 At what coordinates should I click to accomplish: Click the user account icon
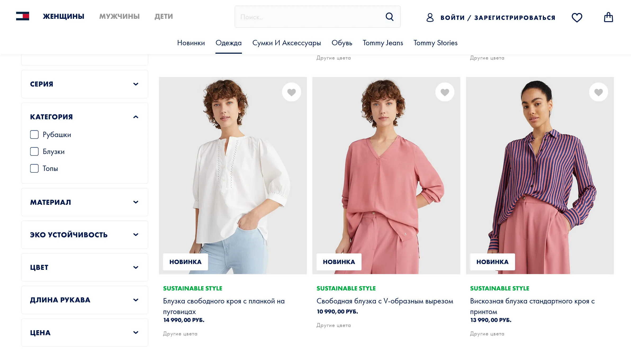[430, 17]
